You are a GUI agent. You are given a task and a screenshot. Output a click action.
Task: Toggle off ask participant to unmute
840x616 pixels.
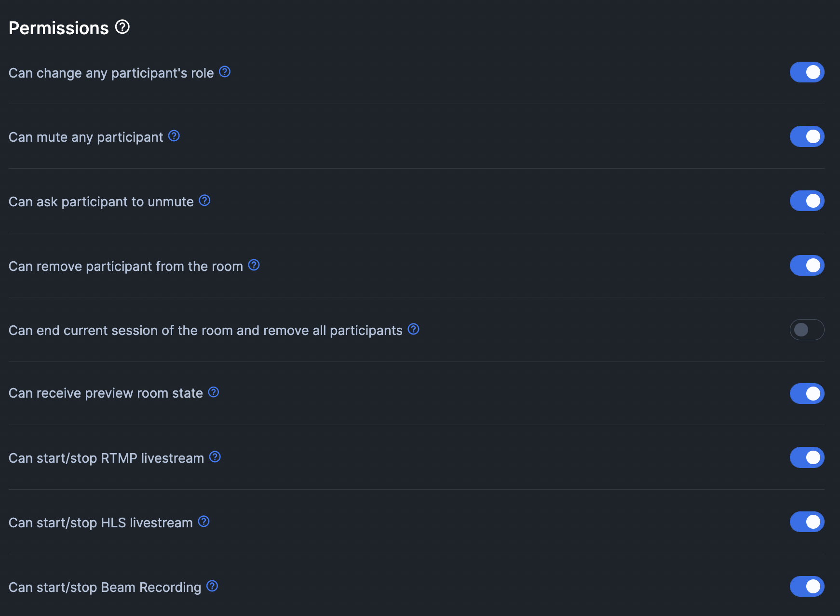[x=807, y=201]
